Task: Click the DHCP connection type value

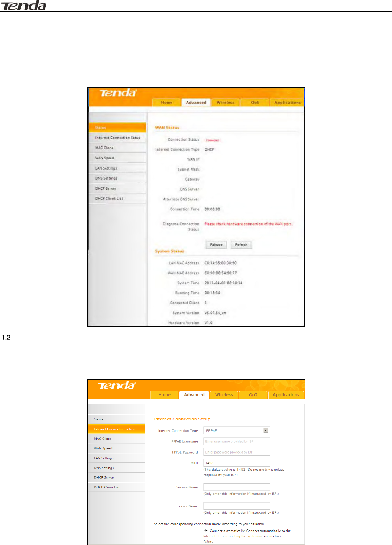Action: 209,149
